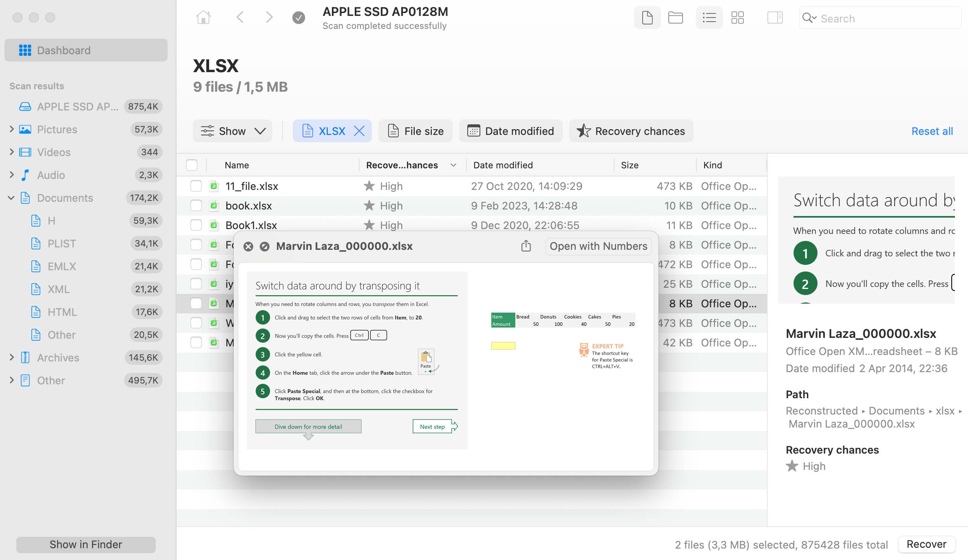Viewport: 968px width, 560px height.
Task: Switch to list view icon
Action: pyautogui.click(x=708, y=18)
